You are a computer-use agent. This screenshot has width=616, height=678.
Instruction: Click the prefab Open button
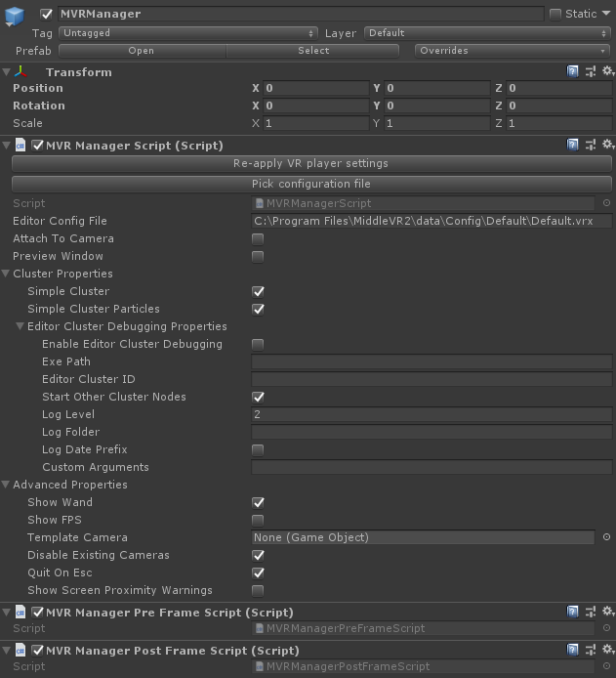[x=143, y=51]
